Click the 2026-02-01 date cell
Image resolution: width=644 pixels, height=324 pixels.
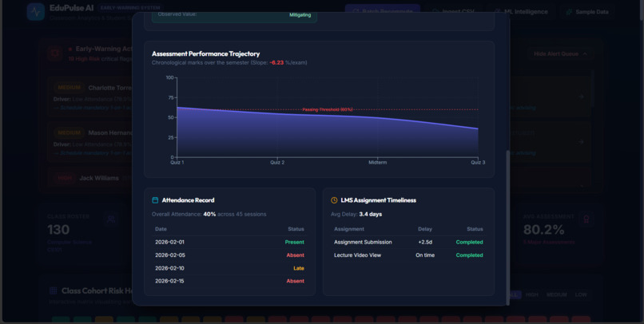169,242
